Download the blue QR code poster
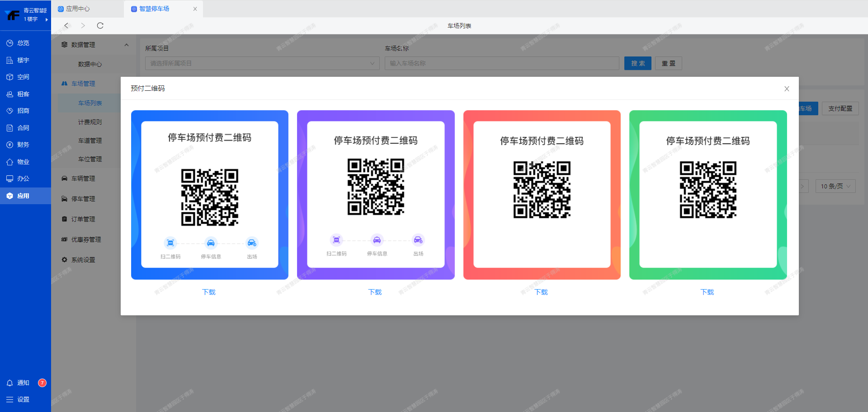 click(x=209, y=292)
